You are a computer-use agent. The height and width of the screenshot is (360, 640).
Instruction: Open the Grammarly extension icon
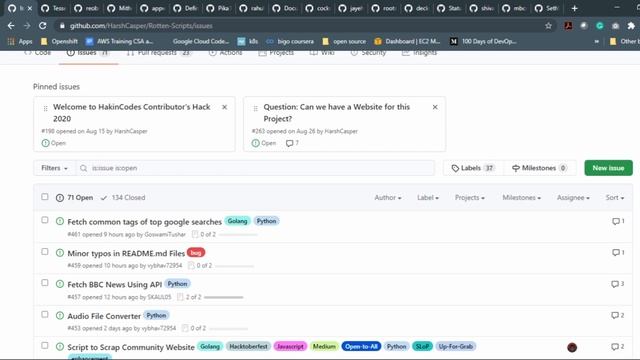pyautogui.click(x=600, y=26)
